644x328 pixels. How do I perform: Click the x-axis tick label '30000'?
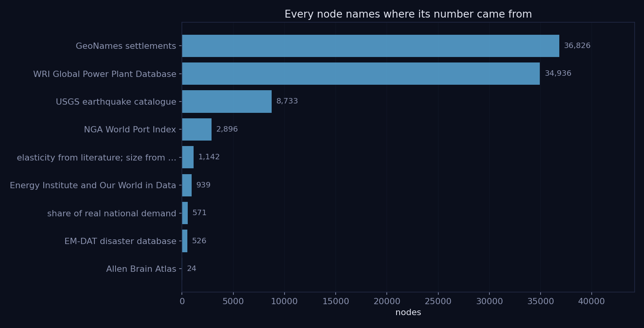tap(489, 301)
